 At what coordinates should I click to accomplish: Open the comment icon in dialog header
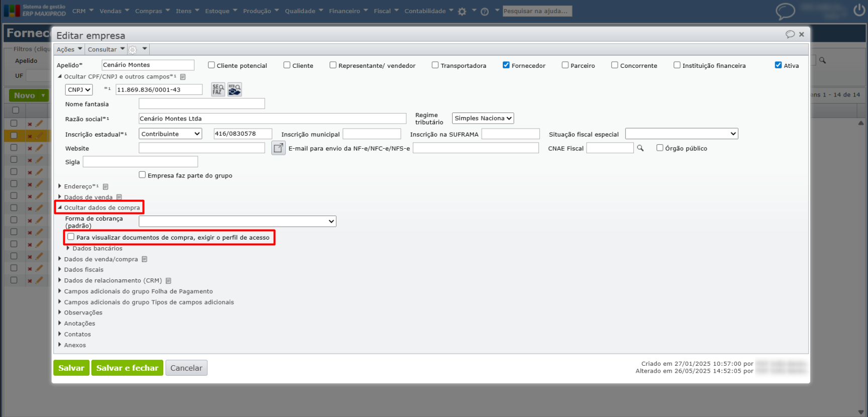pyautogui.click(x=790, y=34)
